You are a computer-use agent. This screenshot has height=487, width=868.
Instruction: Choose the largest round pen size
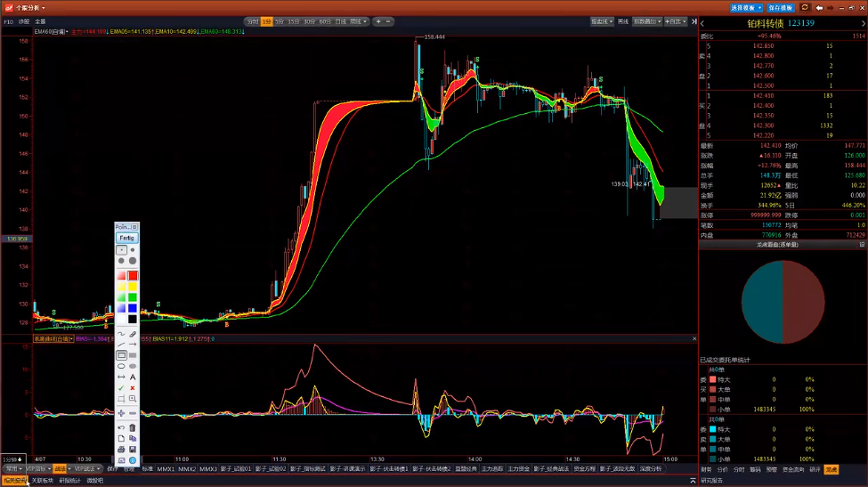tap(133, 262)
